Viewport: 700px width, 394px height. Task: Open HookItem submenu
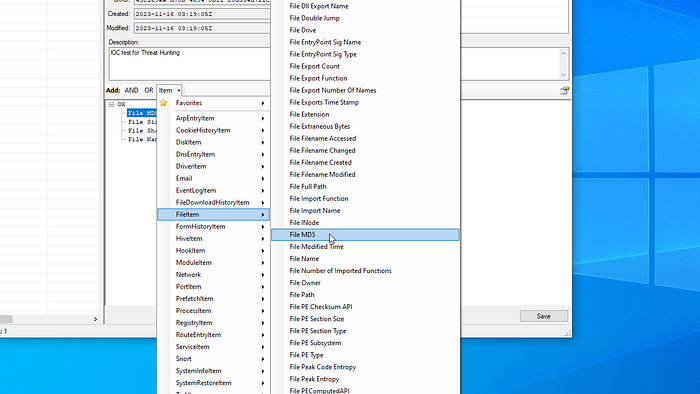click(x=213, y=251)
